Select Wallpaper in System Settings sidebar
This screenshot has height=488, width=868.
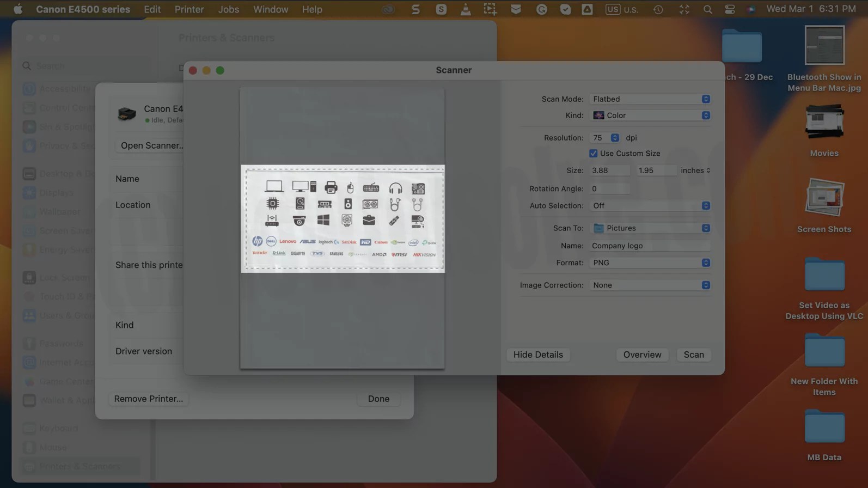tap(59, 212)
